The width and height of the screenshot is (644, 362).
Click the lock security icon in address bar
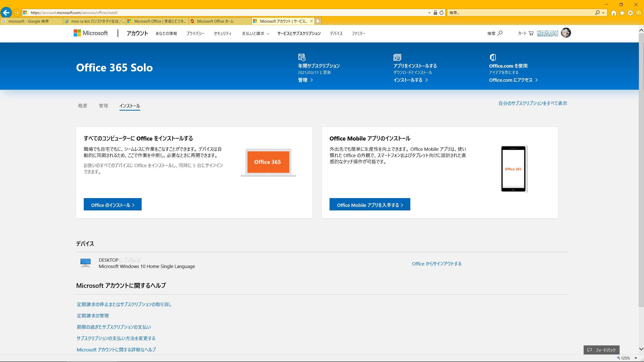coord(435,13)
